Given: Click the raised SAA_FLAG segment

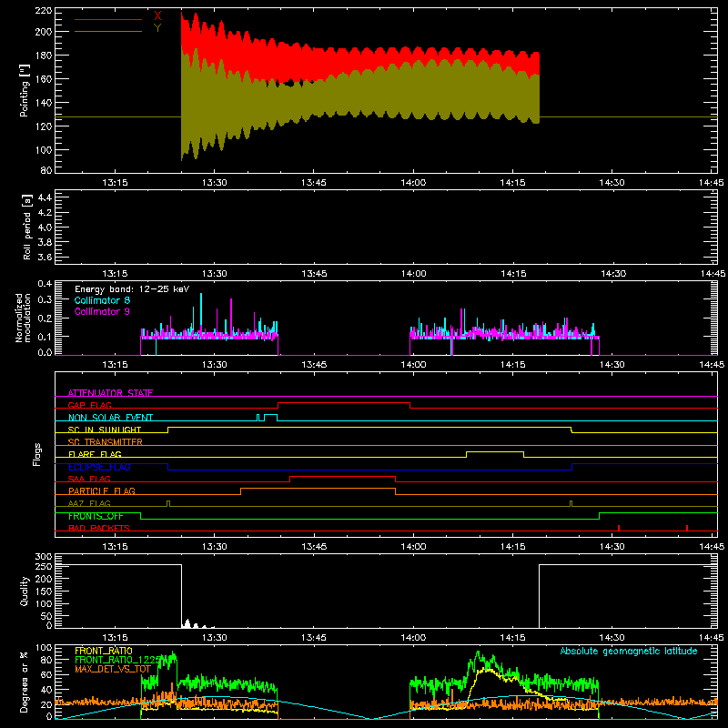Looking at the screenshot, I should tap(343, 477).
